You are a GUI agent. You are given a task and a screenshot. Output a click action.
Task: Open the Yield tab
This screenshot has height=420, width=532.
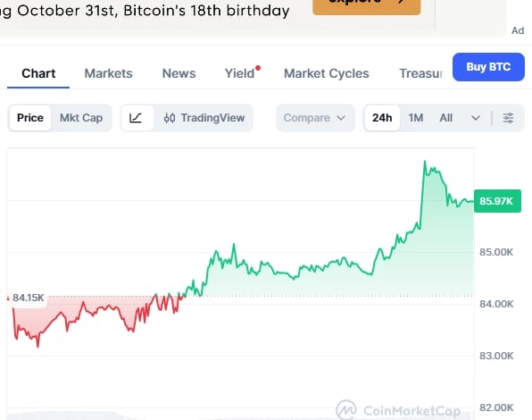pos(239,73)
